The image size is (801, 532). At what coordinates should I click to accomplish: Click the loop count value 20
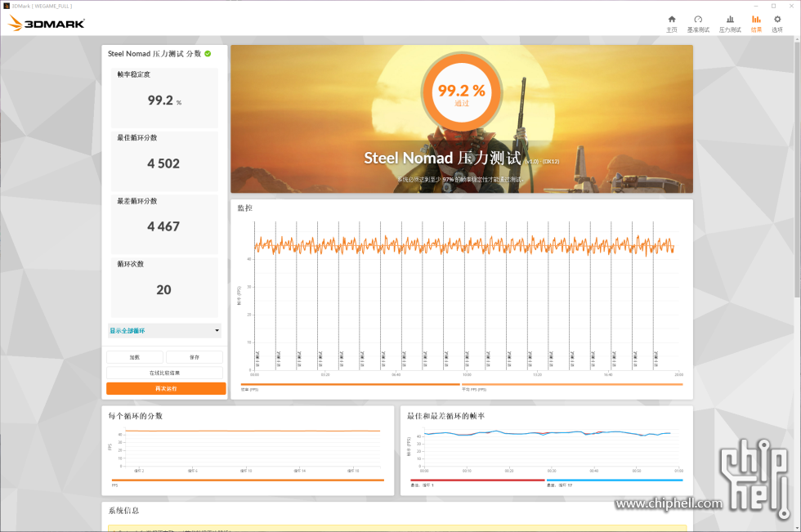point(163,289)
